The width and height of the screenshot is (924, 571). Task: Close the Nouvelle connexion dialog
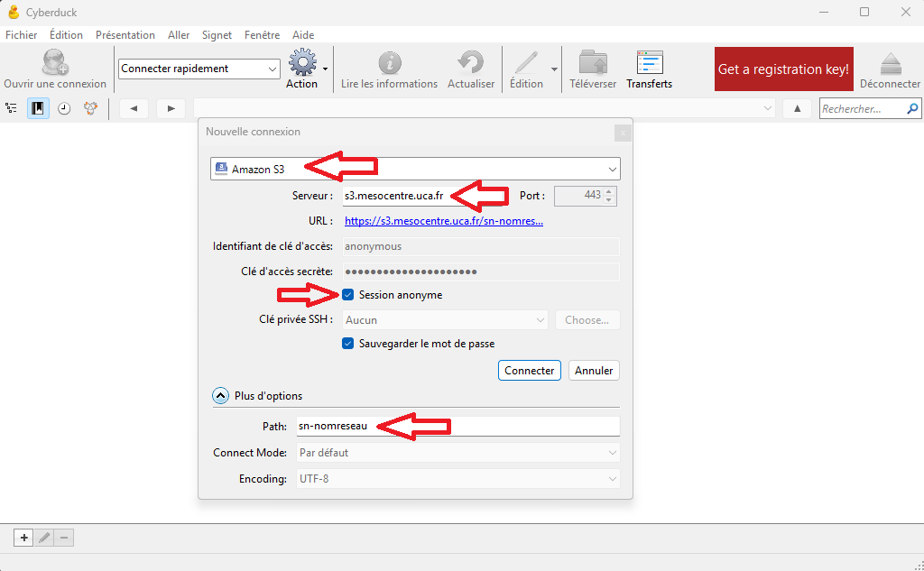coord(623,134)
